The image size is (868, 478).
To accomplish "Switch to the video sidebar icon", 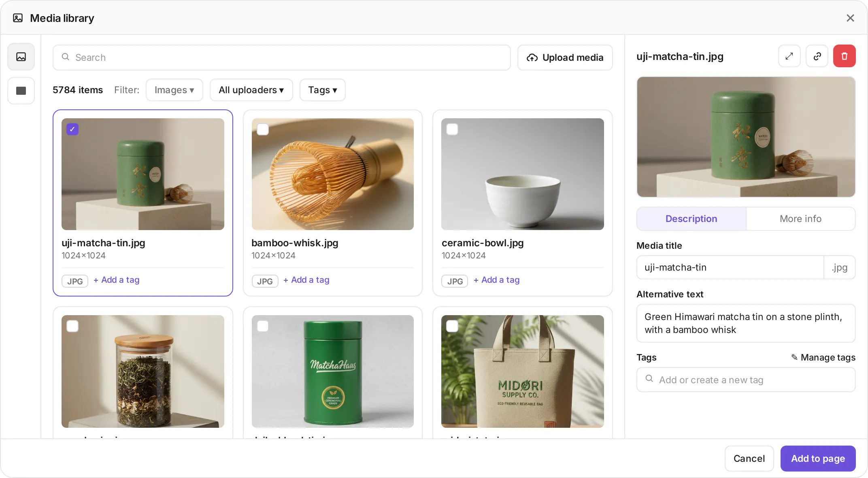I will tap(21, 91).
